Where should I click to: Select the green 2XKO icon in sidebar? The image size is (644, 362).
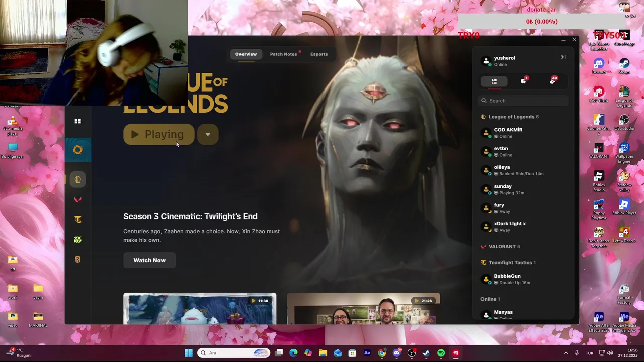pos(77,240)
